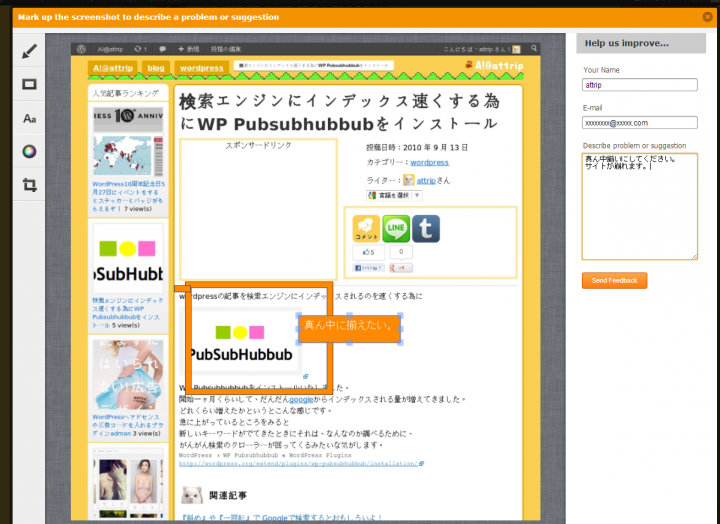720x524 pixels.
Task: Click the user avatar in admin bar
Action: coord(516,49)
